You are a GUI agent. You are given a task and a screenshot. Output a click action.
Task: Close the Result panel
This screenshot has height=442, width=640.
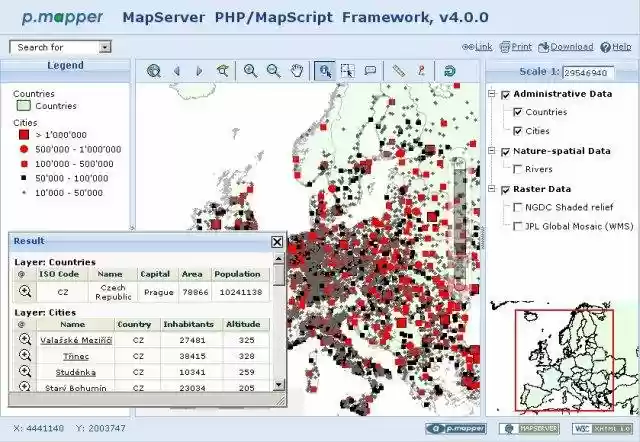(277, 242)
